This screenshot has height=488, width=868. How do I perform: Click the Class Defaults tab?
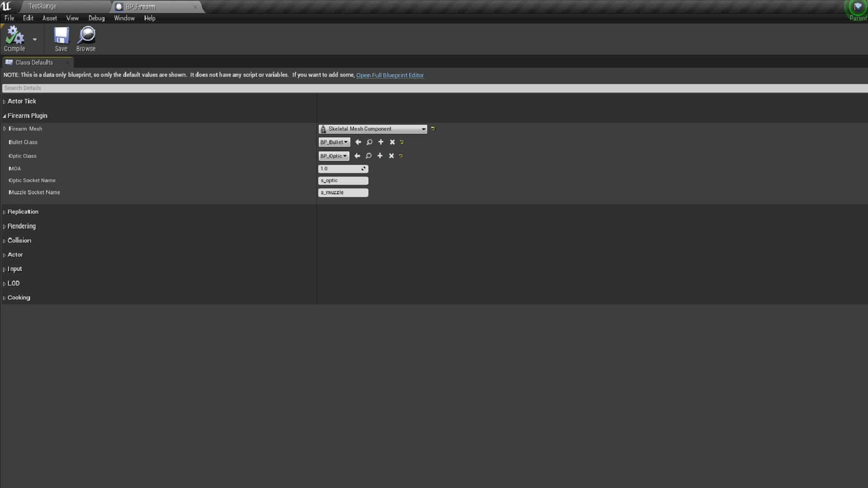point(33,62)
